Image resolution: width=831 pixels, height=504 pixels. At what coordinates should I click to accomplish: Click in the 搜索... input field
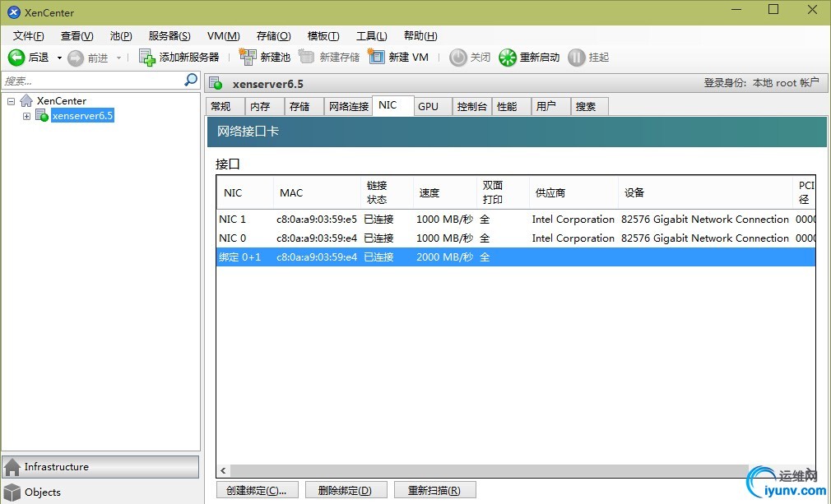click(x=93, y=81)
